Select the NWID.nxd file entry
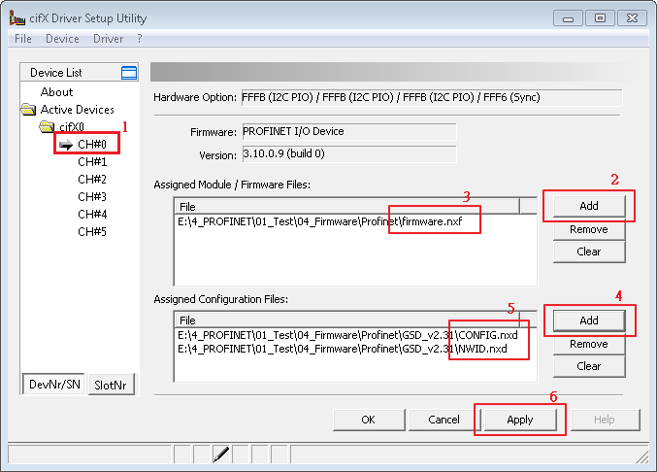Image resolution: width=657 pixels, height=472 pixels. click(343, 349)
